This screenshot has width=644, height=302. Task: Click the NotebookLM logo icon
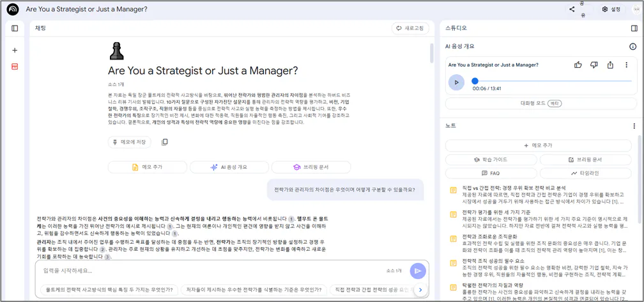[x=13, y=9]
